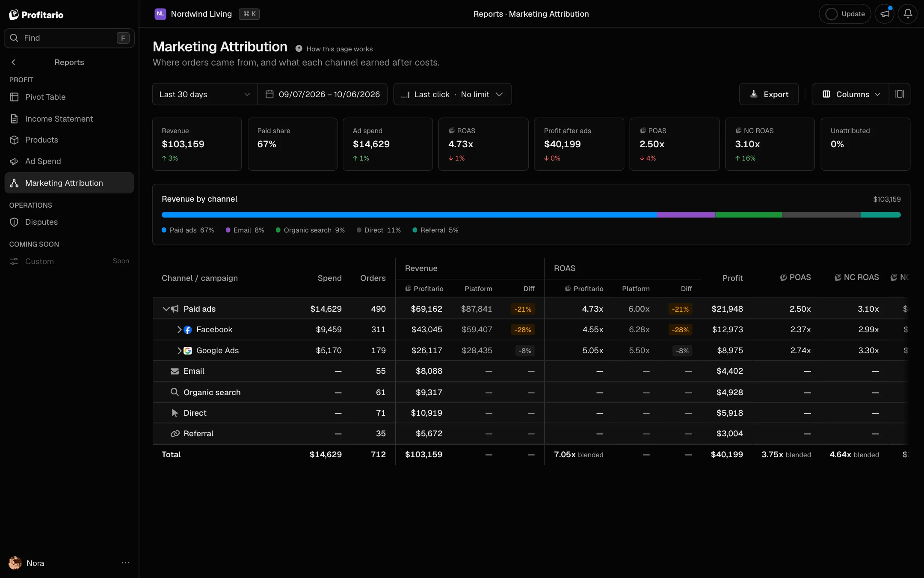Screen dimensions: 924x578
Task: Click the Spend column header
Action: pyautogui.click(x=329, y=278)
